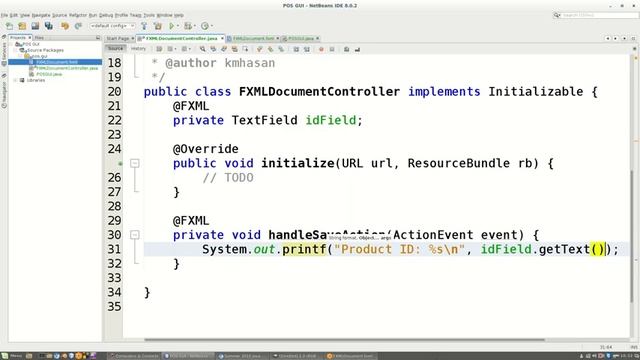Click the editor horizontal scrollbar

pyautogui.click(x=344, y=340)
